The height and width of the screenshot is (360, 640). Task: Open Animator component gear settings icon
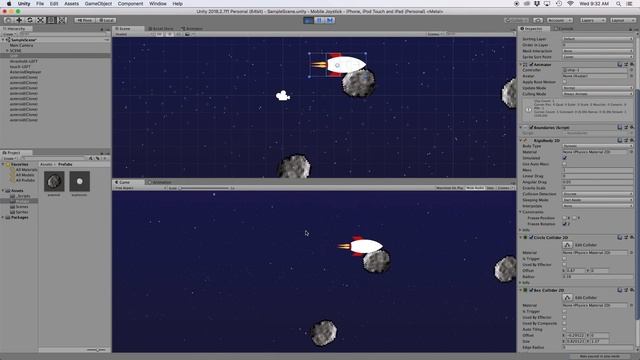coord(632,64)
